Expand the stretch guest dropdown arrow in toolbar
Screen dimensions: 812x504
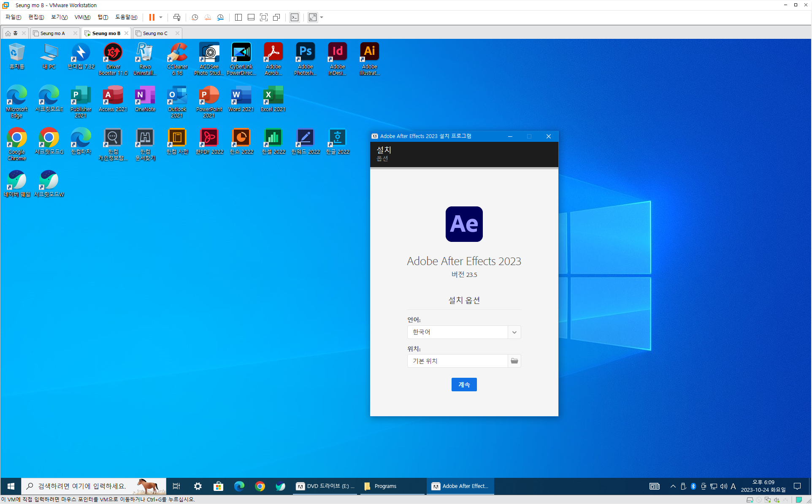click(322, 17)
